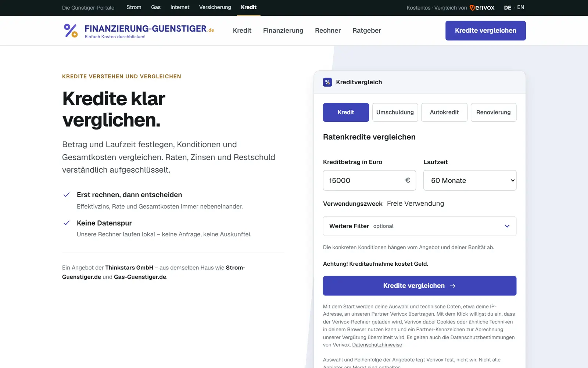
Task: Open Gas portal in top bar
Action: click(156, 7)
